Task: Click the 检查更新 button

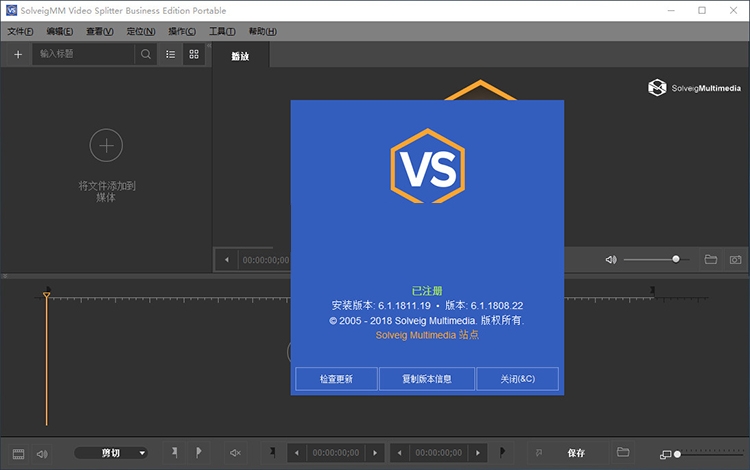Action: 336,379
